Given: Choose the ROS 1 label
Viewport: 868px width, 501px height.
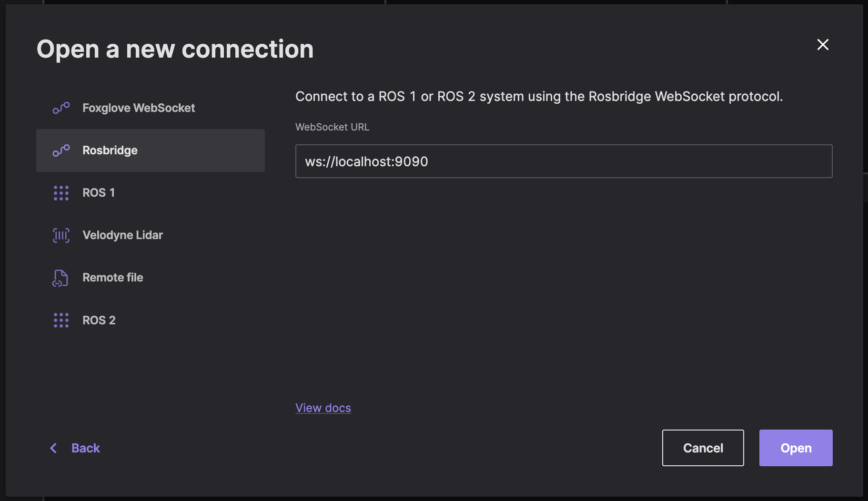Looking at the screenshot, I should pyautogui.click(x=99, y=193).
